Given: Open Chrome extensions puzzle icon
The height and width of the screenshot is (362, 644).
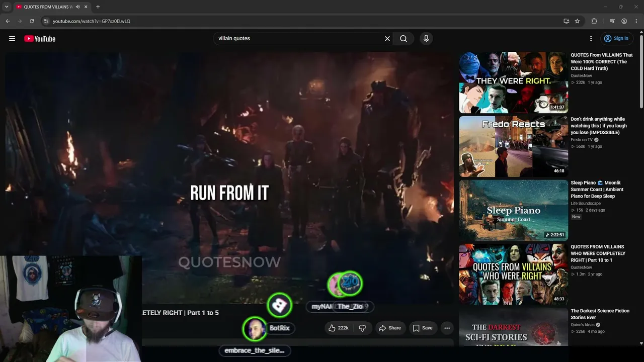Looking at the screenshot, I should point(594,21).
